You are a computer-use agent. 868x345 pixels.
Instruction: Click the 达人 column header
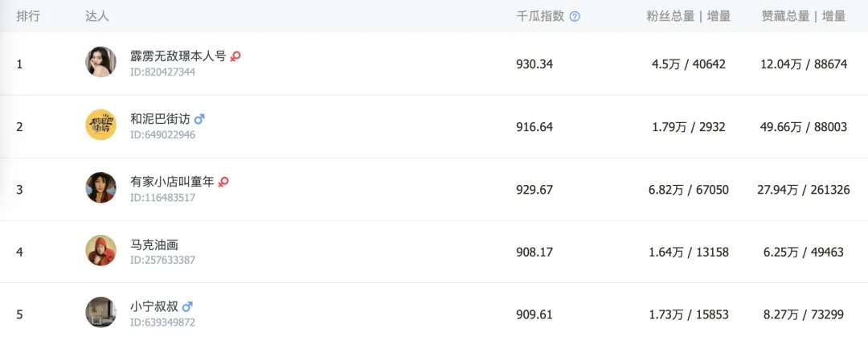(x=97, y=16)
